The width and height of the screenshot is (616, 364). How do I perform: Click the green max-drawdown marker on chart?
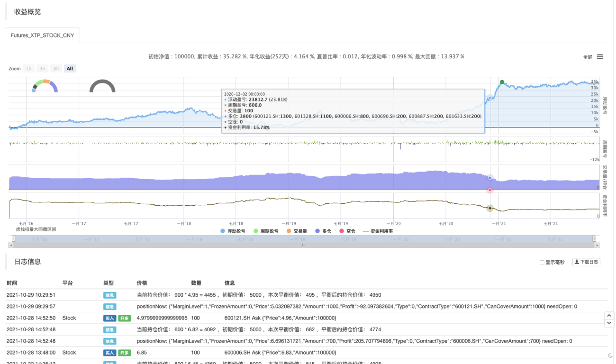pos(502,82)
